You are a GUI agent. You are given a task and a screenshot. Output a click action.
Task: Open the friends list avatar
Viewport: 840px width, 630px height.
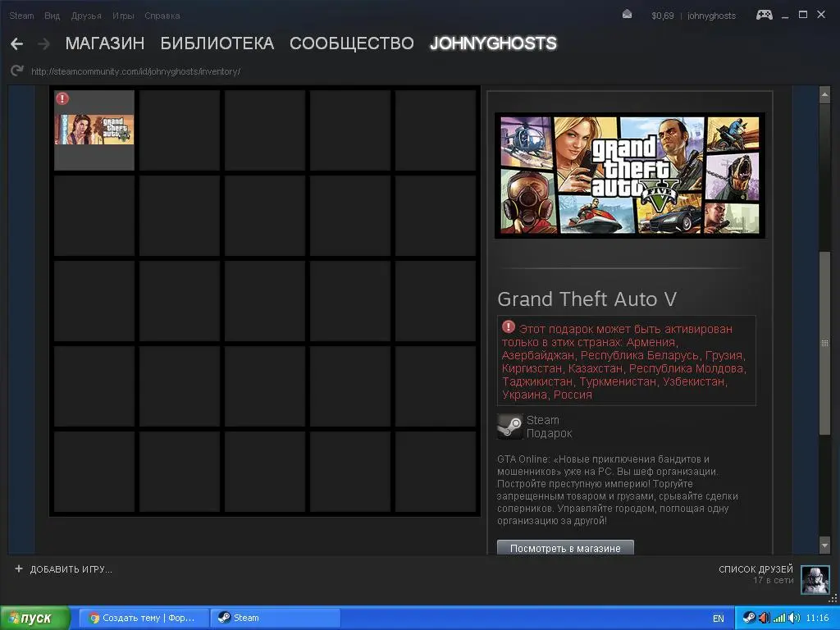tap(815, 580)
